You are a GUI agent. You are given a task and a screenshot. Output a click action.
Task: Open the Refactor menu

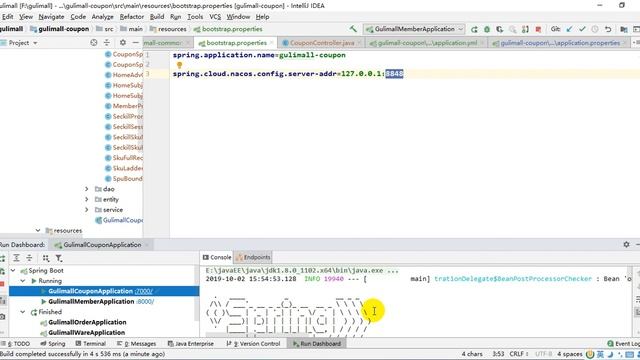tap(131, 17)
